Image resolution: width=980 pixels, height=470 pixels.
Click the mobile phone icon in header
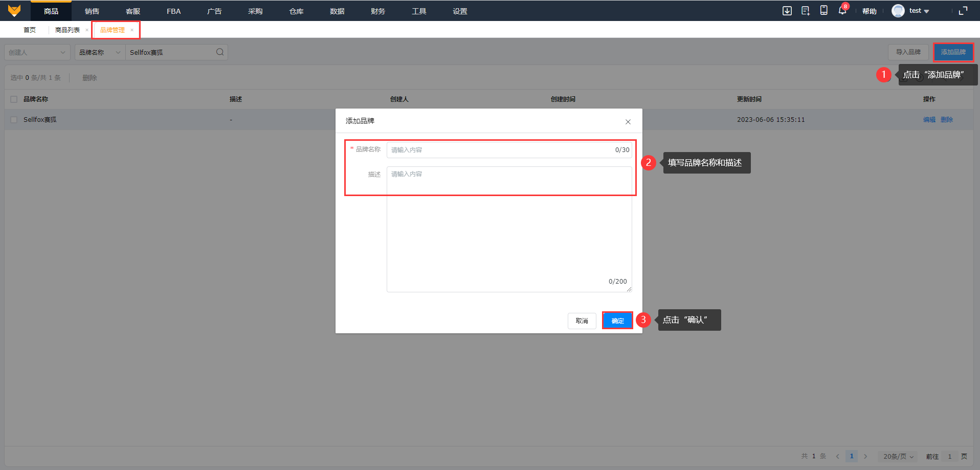pos(824,10)
